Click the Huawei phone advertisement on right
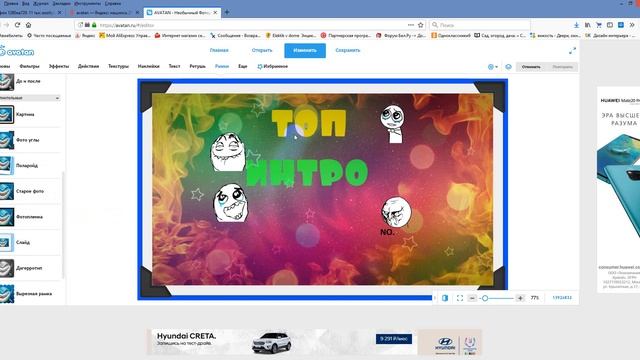 pos(619,189)
